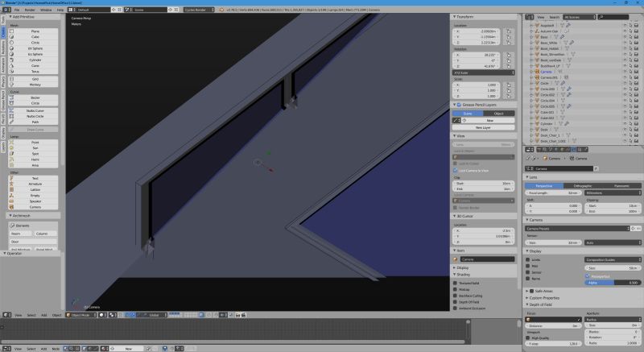Add a Camera from the Other section
This screenshot has height=352, width=644.
coord(33,208)
